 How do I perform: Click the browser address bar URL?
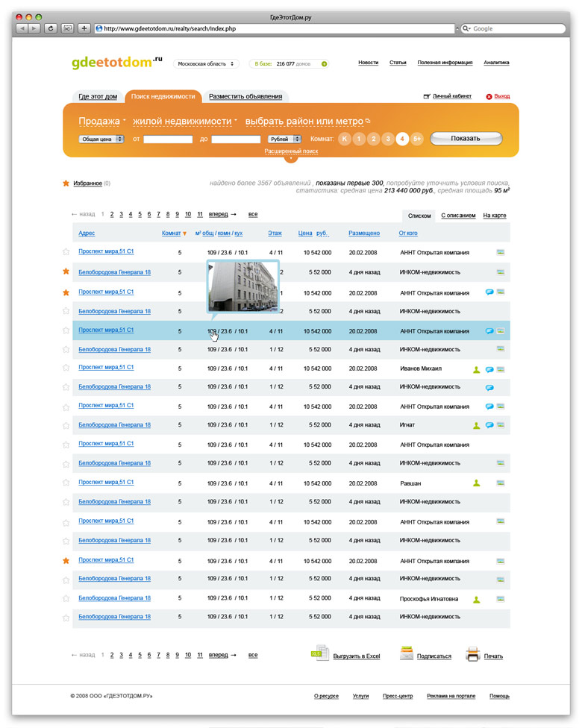pos(274,28)
